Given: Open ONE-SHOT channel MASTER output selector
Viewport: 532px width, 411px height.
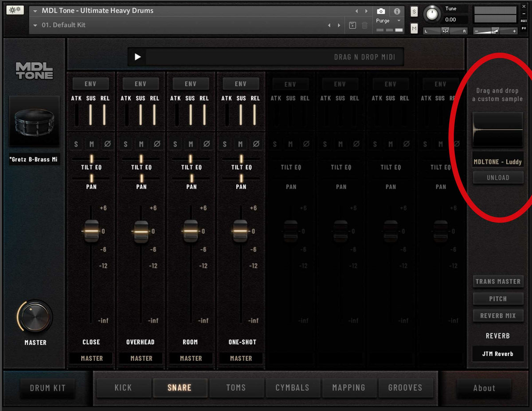Looking at the screenshot, I should (x=241, y=358).
